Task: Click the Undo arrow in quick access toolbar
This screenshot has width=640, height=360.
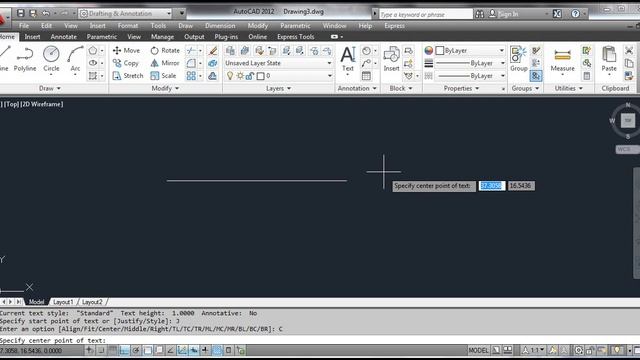Action: (46, 13)
